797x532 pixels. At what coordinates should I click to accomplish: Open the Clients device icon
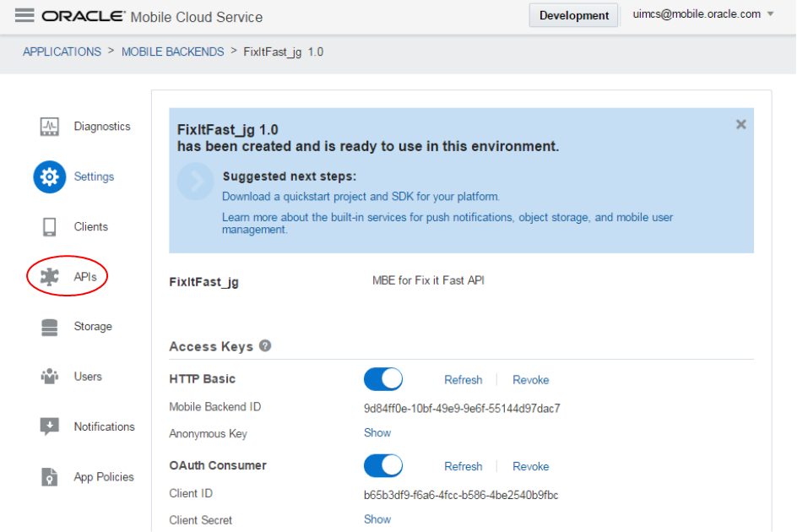[x=49, y=227]
